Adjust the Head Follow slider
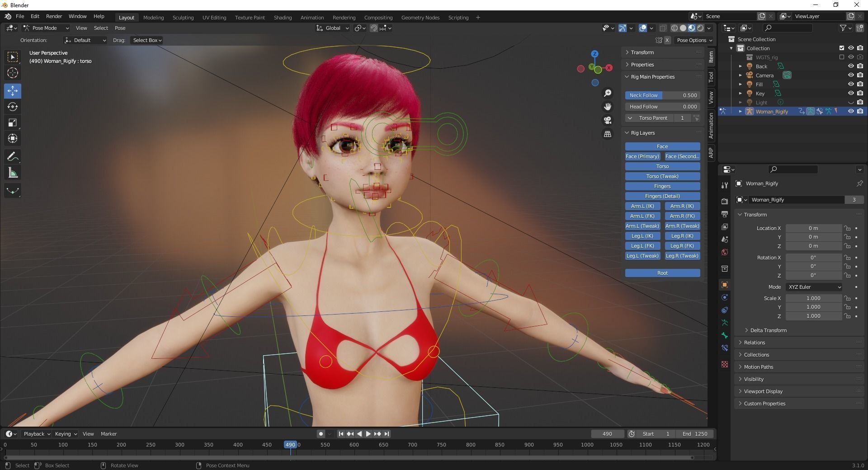This screenshot has height=470, width=868. pos(662,107)
